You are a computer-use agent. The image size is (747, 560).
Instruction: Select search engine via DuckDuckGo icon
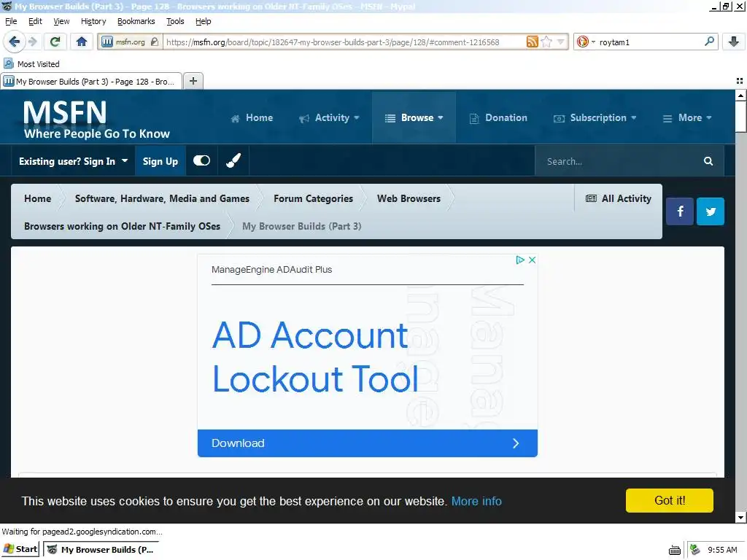point(582,42)
